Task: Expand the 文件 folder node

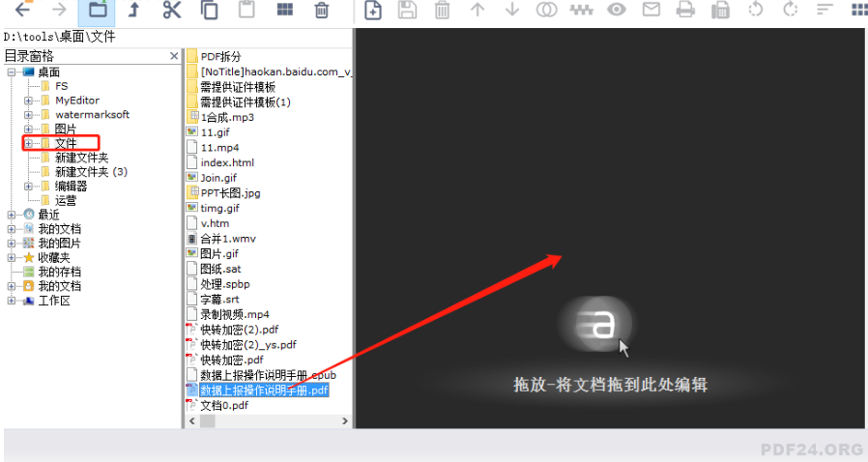Action: pos(28,143)
